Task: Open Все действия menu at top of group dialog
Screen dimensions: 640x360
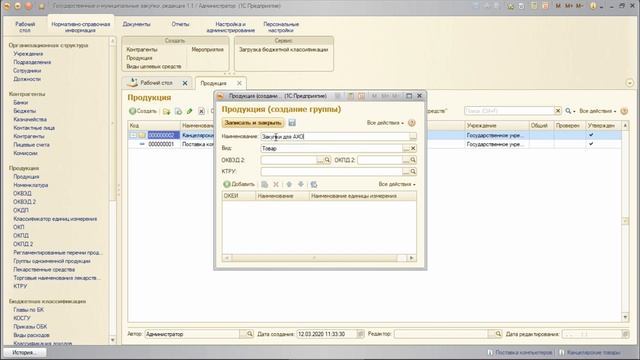Action: point(385,123)
